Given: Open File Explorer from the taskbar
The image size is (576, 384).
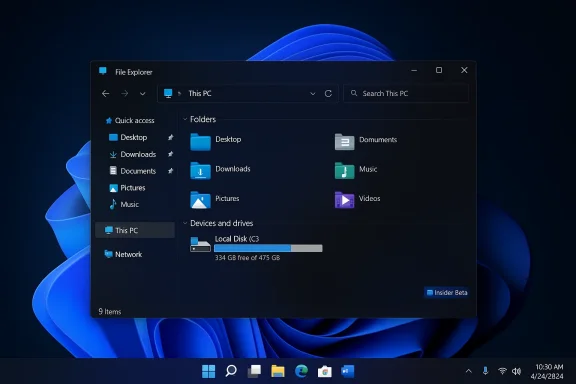Looking at the screenshot, I should point(278,371).
